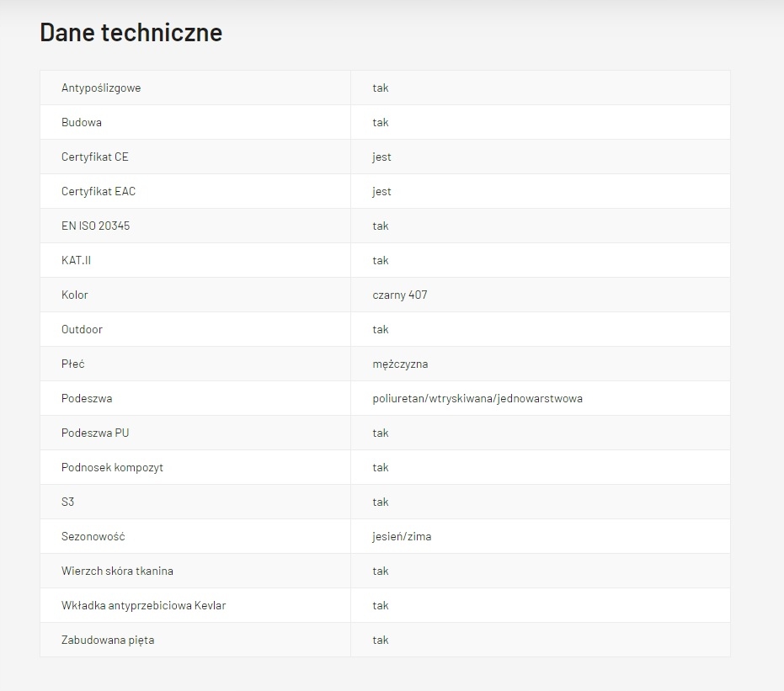This screenshot has height=691, width=784.
Task: Click the "Wkładka antyprzebiciowa Kevlar" row label
Action: click(x=144, y=605)
